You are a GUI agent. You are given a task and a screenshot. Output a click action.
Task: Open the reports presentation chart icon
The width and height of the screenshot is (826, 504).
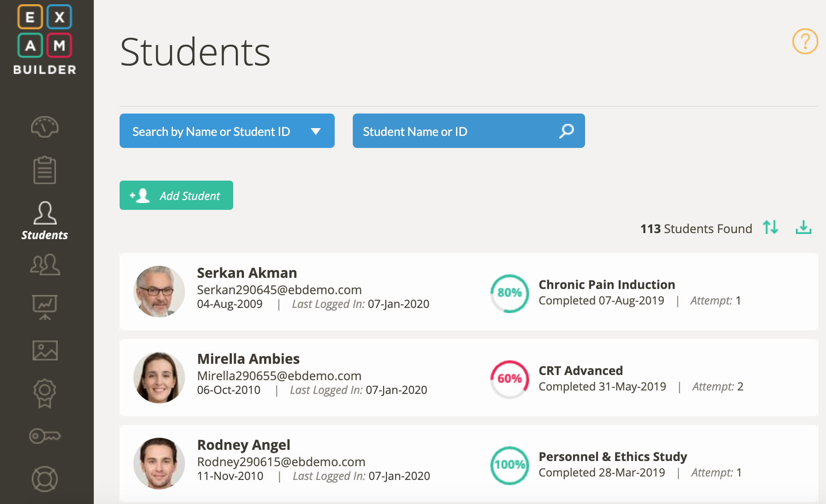pyautogui.click(x=45, y=307)
